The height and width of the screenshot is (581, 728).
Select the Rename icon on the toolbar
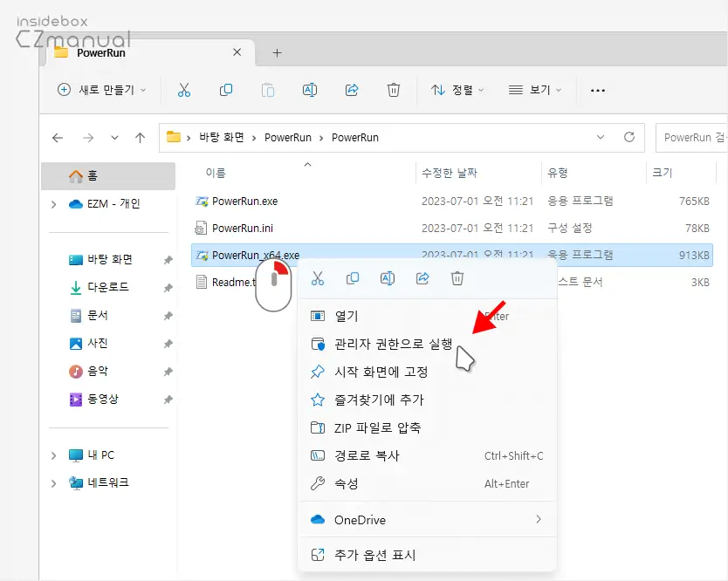click(309, 90)
